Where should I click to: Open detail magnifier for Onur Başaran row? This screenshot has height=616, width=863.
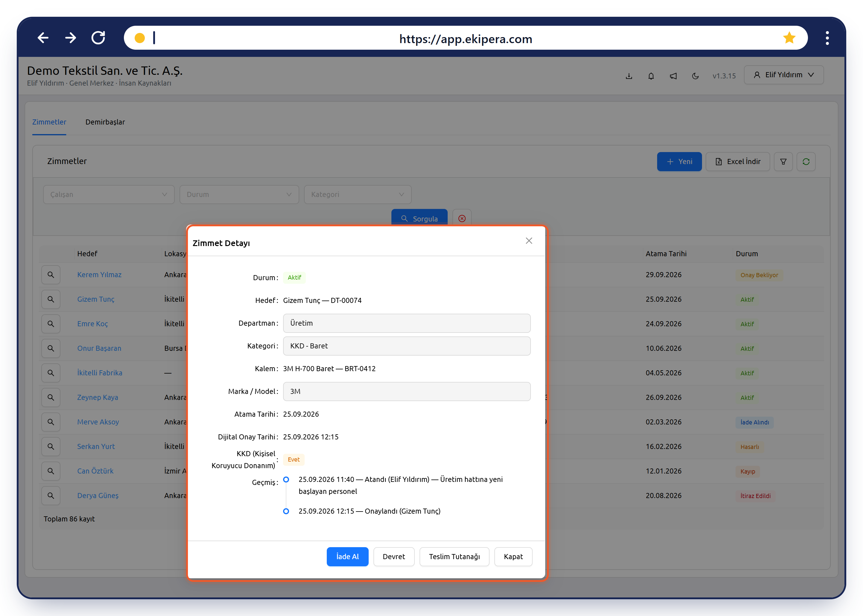(x=51, y=348)
